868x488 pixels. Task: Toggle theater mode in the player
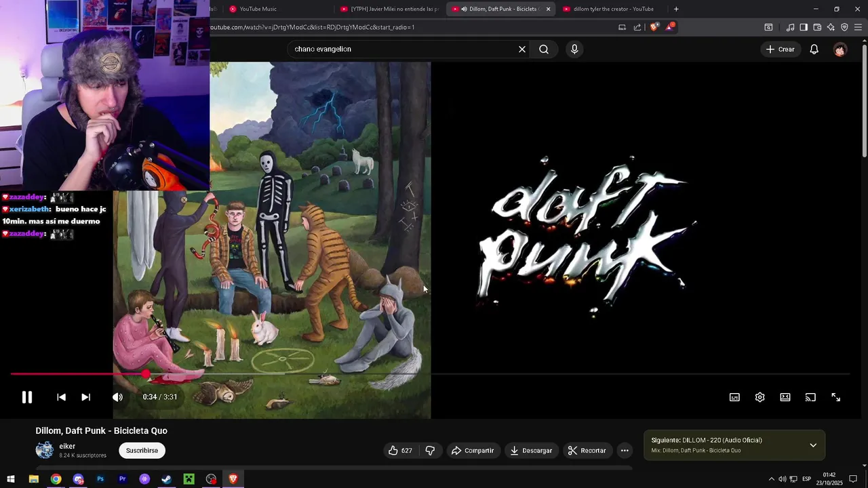(785, 397)
